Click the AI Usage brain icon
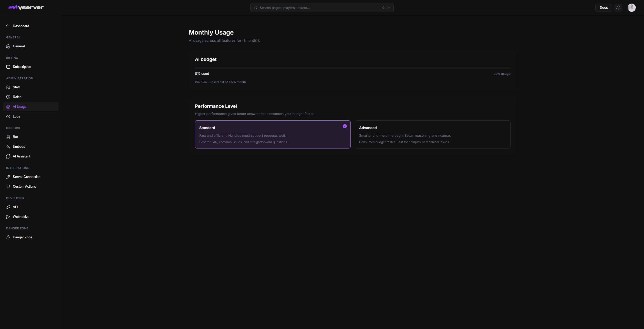Screen dimensions: 644x329 8,107
